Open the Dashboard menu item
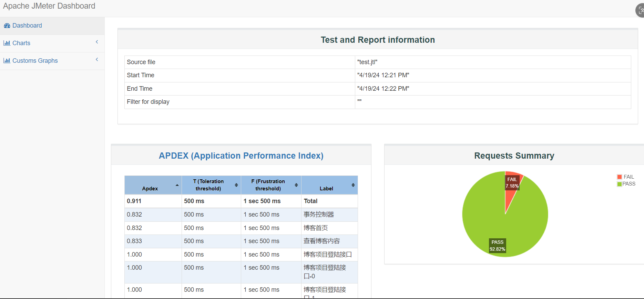The height and width of the screenshot is (299, 644). coord(52,26)
